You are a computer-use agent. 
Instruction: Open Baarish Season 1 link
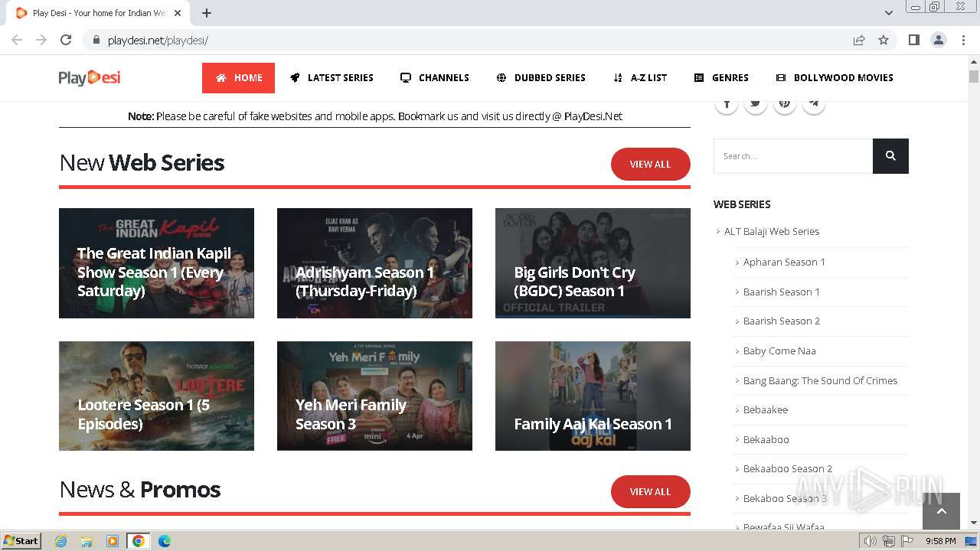781,292
